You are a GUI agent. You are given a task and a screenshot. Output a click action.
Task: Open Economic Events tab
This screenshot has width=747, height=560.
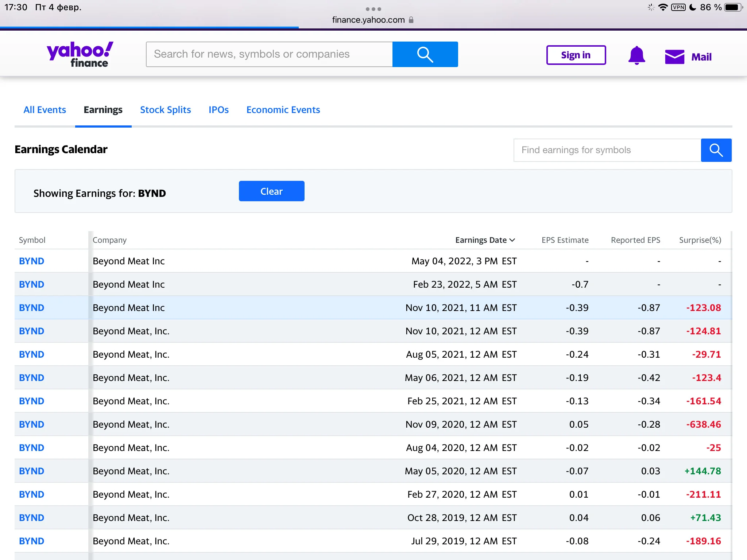(283, 110)
